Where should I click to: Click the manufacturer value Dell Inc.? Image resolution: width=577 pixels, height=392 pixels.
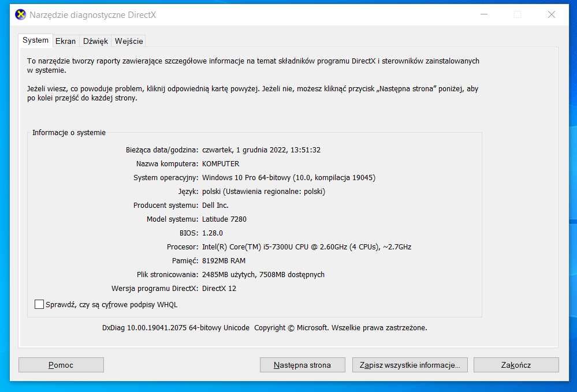pyautogui.click(x=215, y=205)
